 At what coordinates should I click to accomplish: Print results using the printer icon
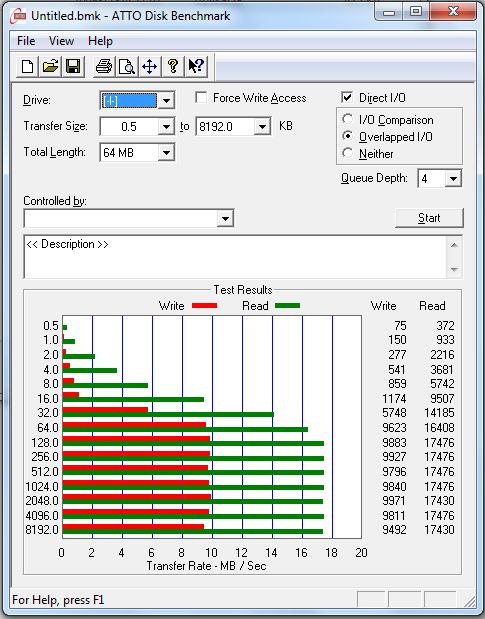point(104,66)
